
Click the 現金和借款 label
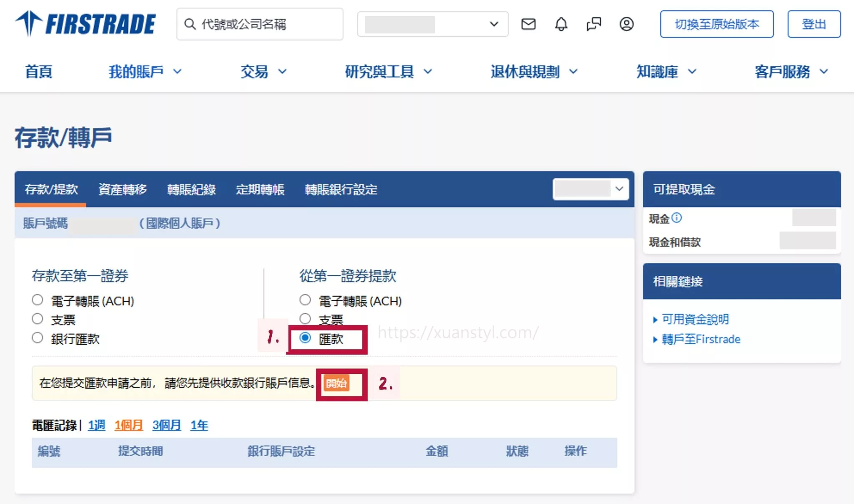[x=675, y=242]
